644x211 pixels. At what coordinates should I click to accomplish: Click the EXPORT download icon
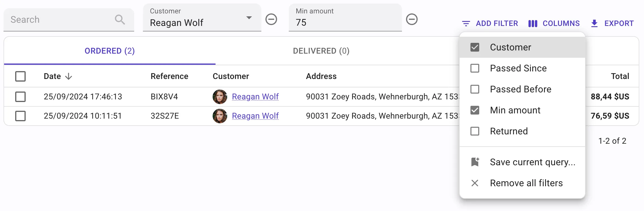click(594, 23)
